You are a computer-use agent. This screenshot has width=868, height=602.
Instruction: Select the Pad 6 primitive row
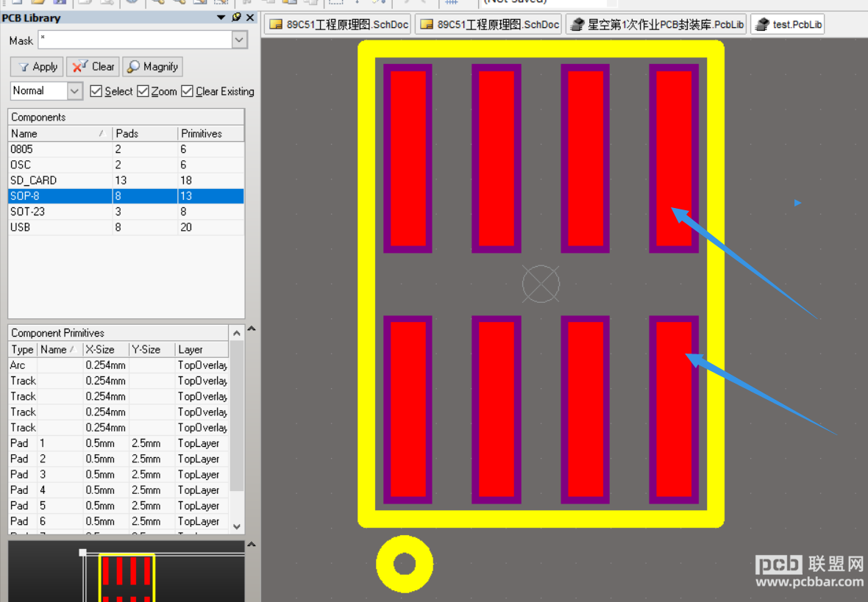click(118, 521)
